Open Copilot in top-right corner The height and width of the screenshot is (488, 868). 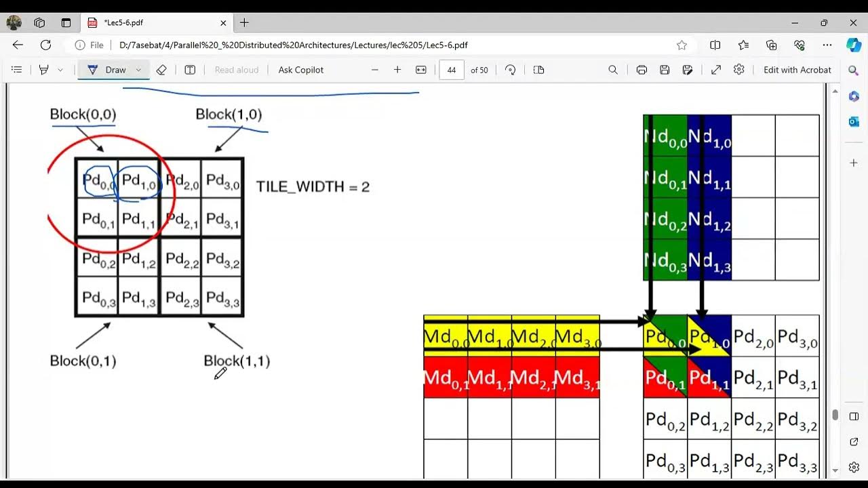(x=854, y=45)
